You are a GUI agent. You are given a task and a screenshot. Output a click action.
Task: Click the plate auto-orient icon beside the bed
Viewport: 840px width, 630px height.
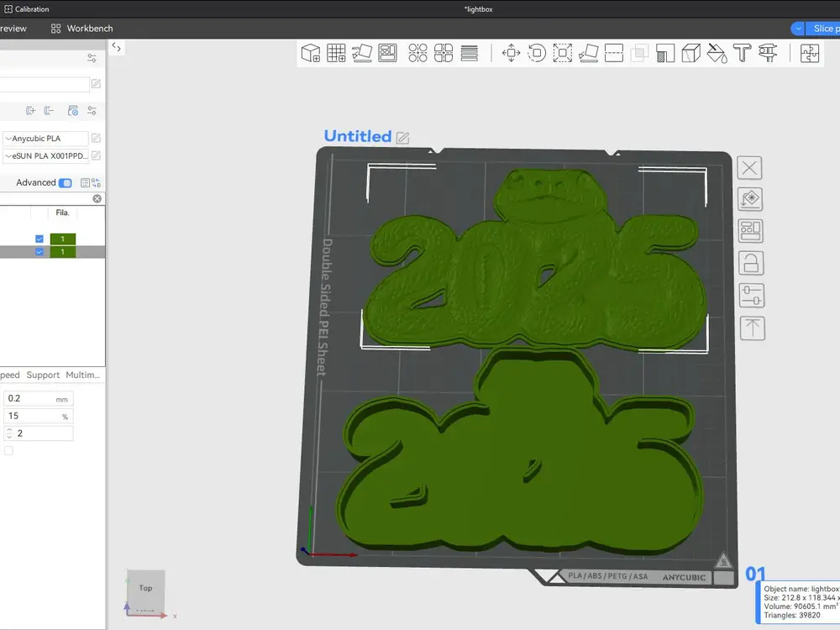[x=750, y=199]
